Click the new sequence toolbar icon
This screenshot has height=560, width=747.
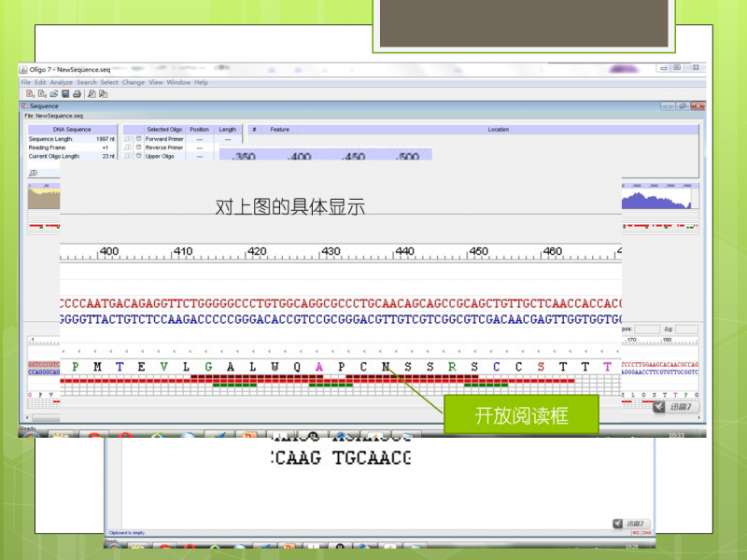[x=30, y=94]
